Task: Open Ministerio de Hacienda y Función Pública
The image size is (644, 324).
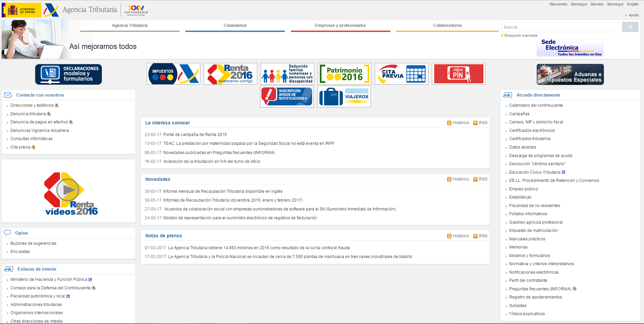Action: (49, 279)
